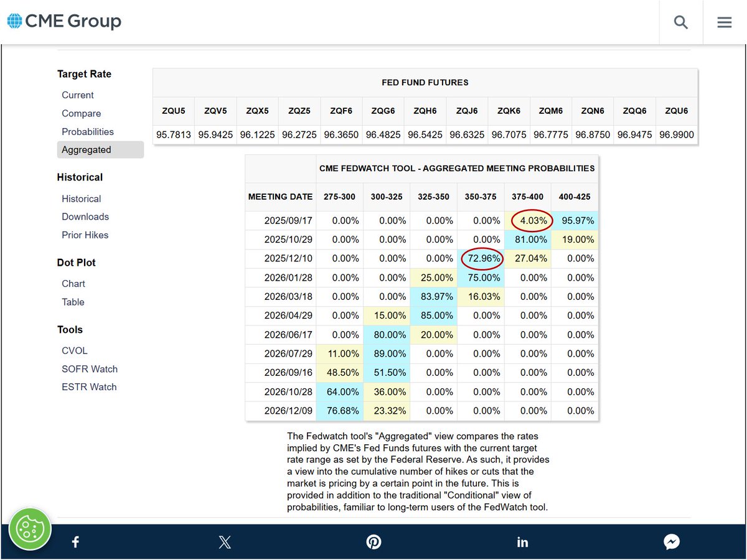Open Dot Plot Chart

click(x=73, y=283)
